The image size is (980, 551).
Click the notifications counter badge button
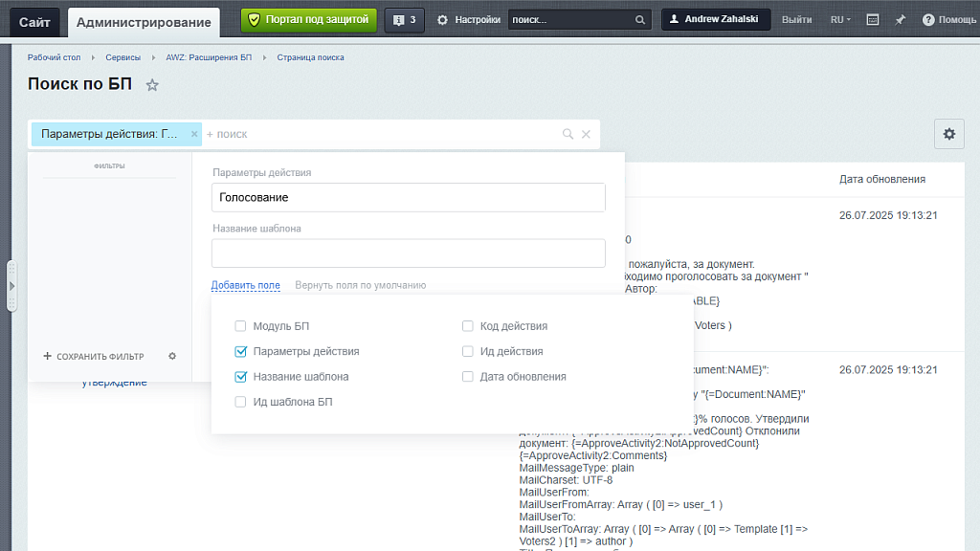(405, 20)
